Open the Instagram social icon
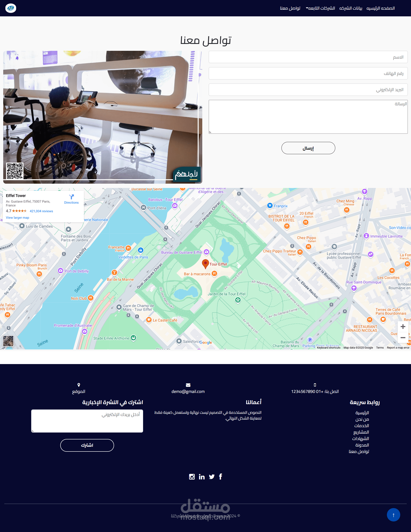411x532 pixels. coord(192,477)
